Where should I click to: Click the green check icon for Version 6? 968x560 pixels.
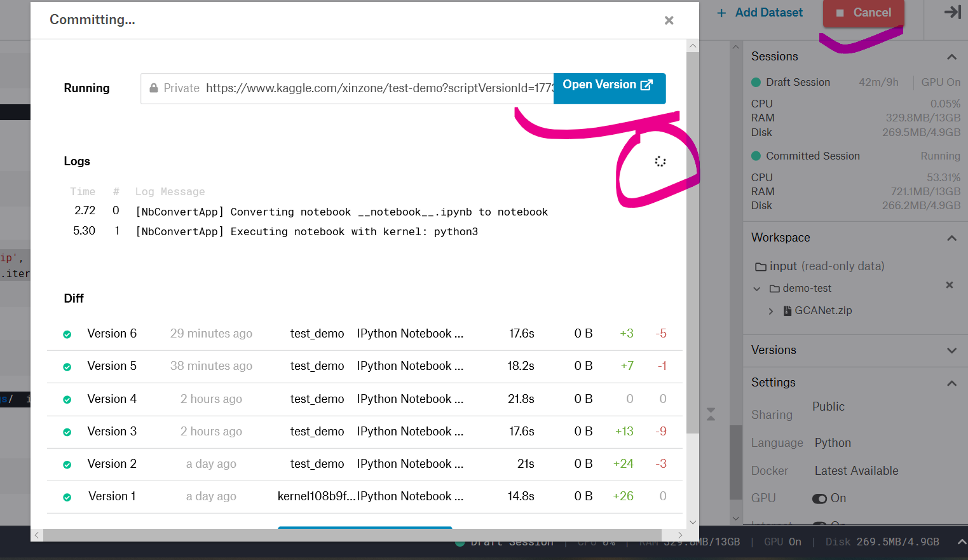(67, 334)
